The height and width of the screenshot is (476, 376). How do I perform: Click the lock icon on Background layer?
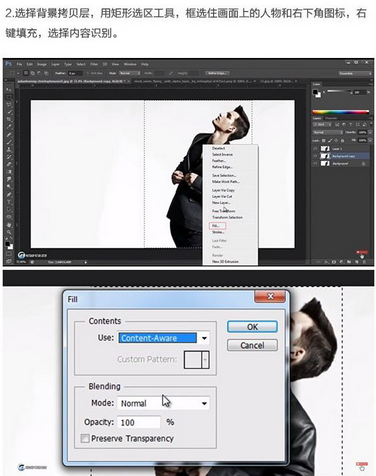point(363,163)
